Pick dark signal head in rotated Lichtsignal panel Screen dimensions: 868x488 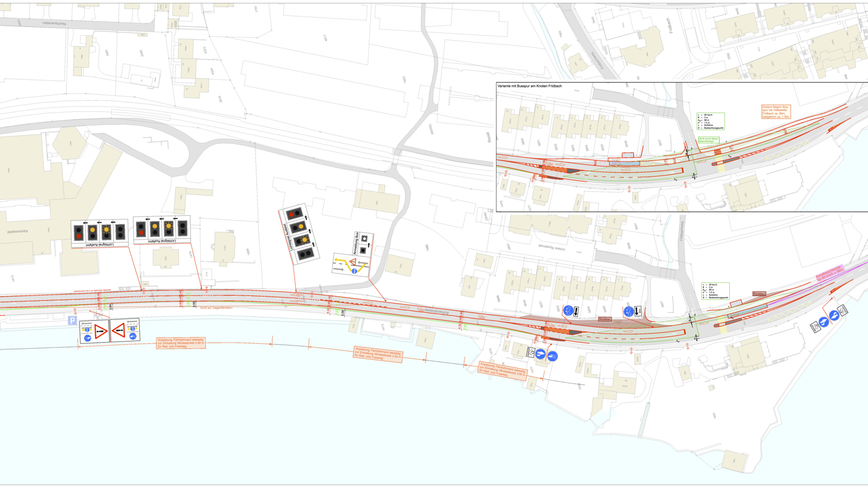tap(305, 255)
